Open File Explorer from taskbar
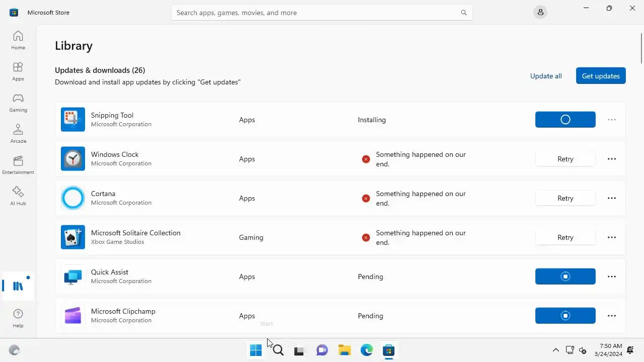The image size is (644, 362). pyautogui.click(x=344, y=350)
